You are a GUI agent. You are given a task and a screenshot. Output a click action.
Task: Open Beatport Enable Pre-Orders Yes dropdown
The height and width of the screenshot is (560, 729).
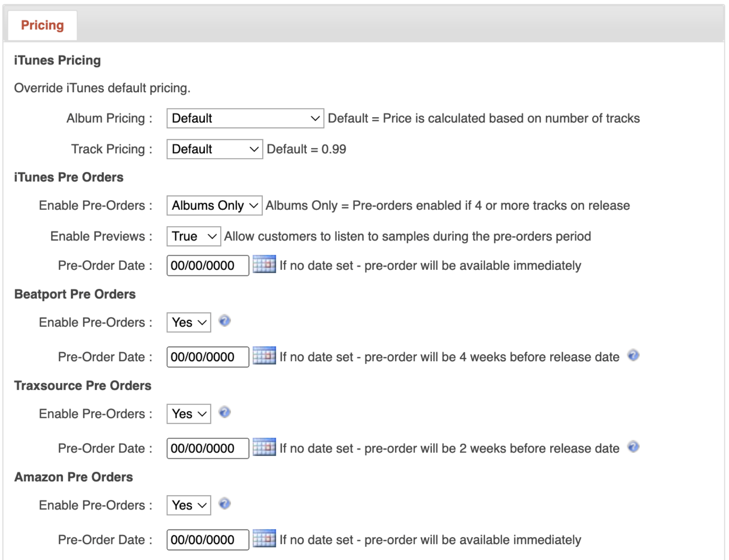tap(189, 322)
